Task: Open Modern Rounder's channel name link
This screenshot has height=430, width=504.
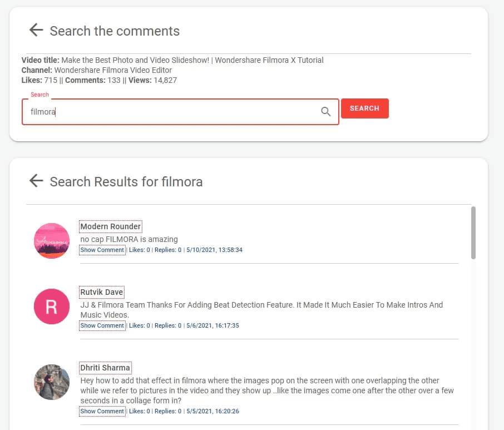Action: click(x=110, y=226)
